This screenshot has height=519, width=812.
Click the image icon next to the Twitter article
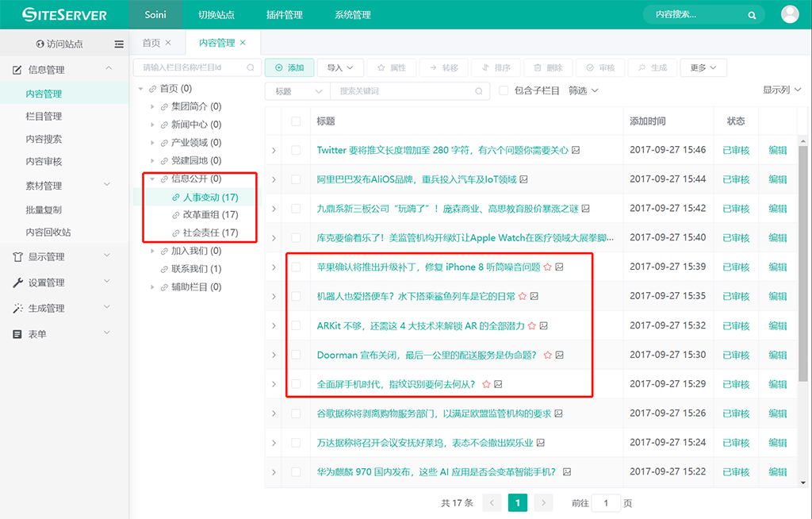(x=576, y=150)
